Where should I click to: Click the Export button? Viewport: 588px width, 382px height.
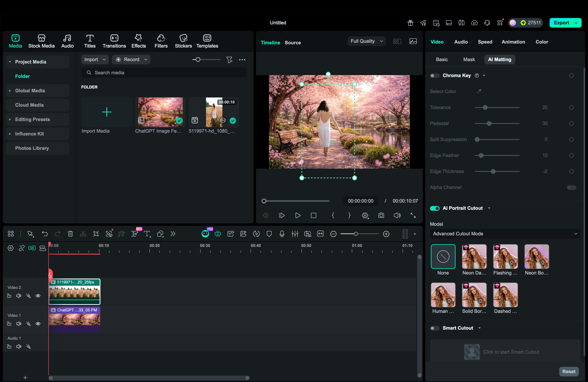pyautogui.click(x=561, y=23)
